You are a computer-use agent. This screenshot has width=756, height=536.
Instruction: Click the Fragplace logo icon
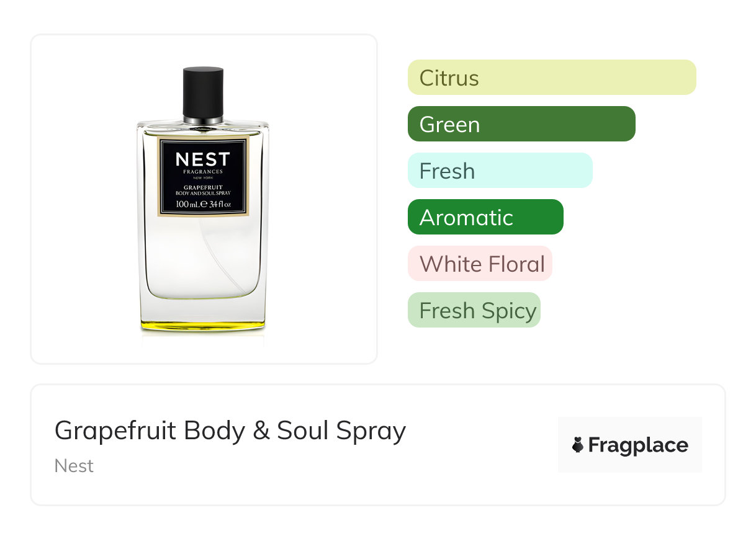point(578,445)
